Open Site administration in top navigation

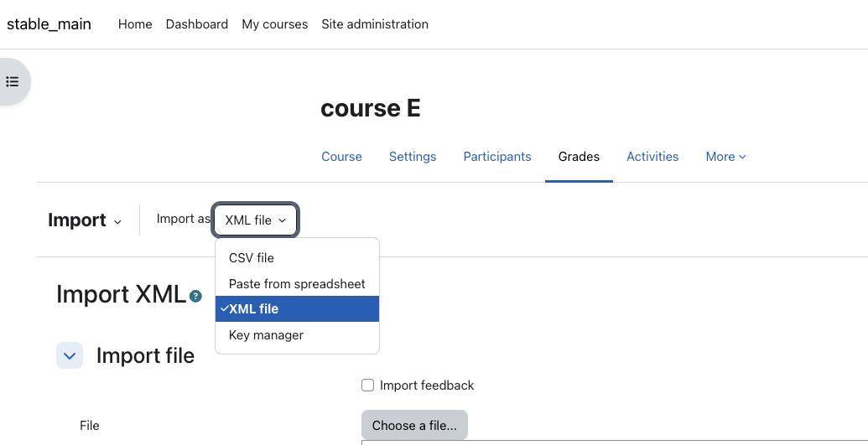375,24
